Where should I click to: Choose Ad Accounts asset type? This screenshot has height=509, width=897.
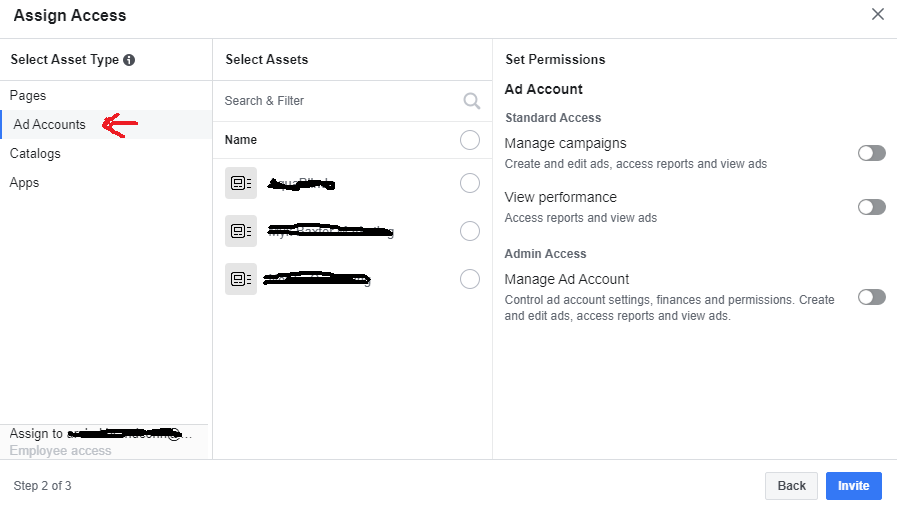tap(49, 125)
